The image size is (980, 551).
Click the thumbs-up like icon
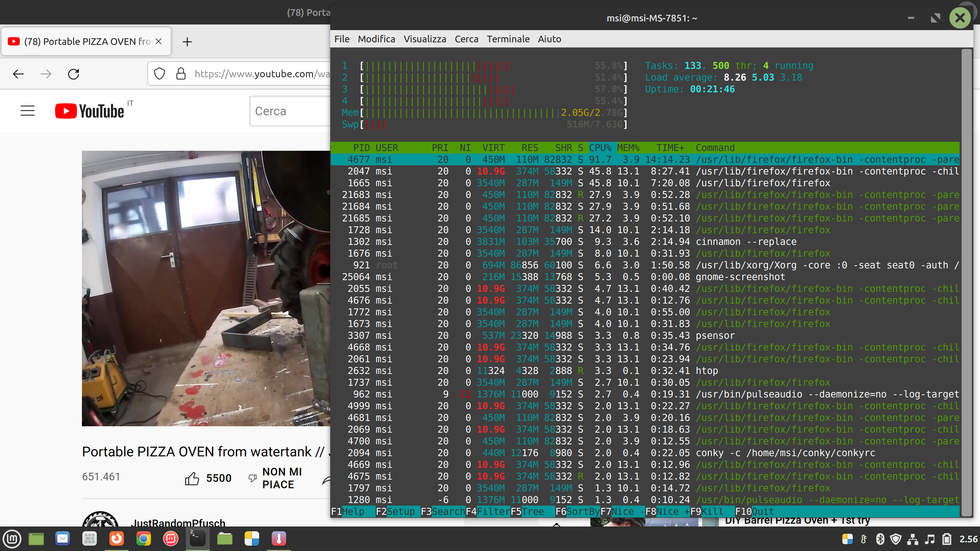point(192,478)
